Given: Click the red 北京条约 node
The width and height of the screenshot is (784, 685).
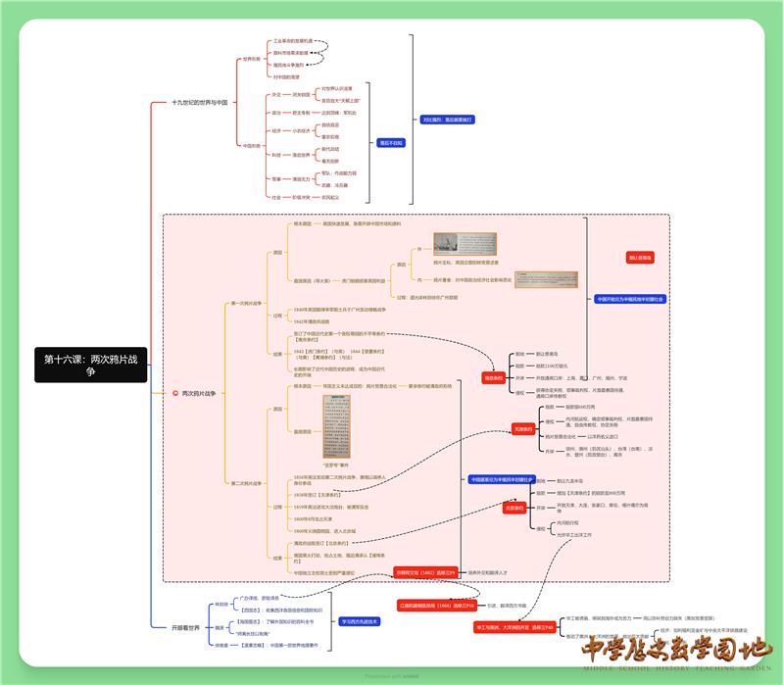Looking at the screenshot, I should click(x=515, y=508).
